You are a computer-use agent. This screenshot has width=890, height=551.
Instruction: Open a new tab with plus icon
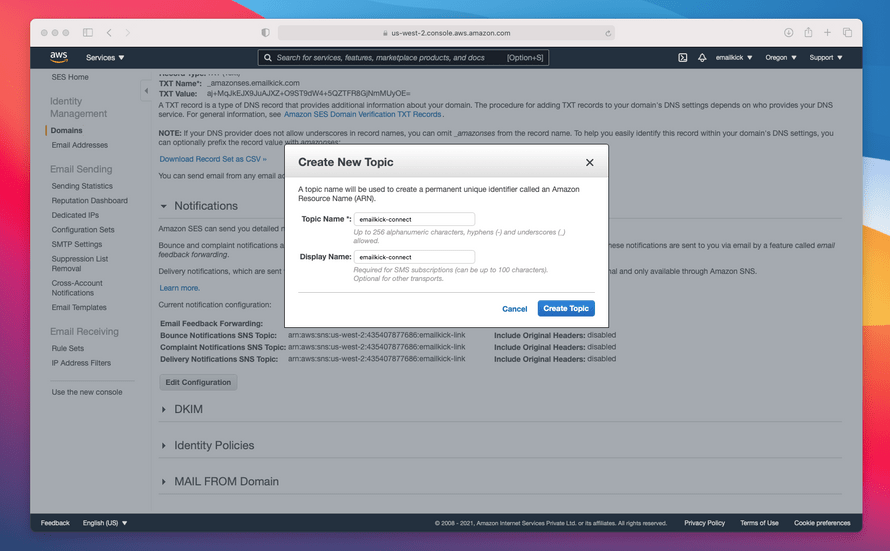tap(828, 33)
